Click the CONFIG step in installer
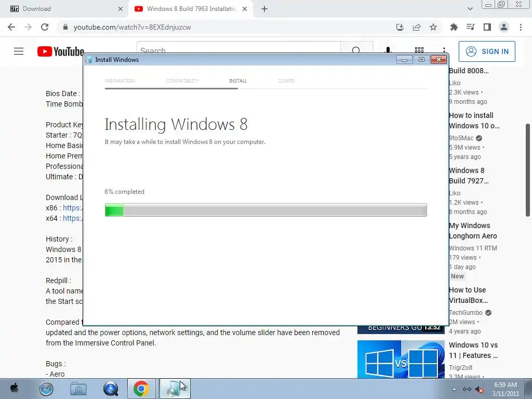The image size is (532, 399). (x=286, y=81)
